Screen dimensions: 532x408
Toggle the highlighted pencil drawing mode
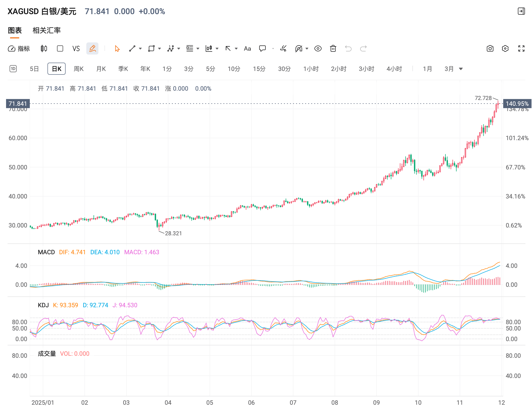[92, 48]
